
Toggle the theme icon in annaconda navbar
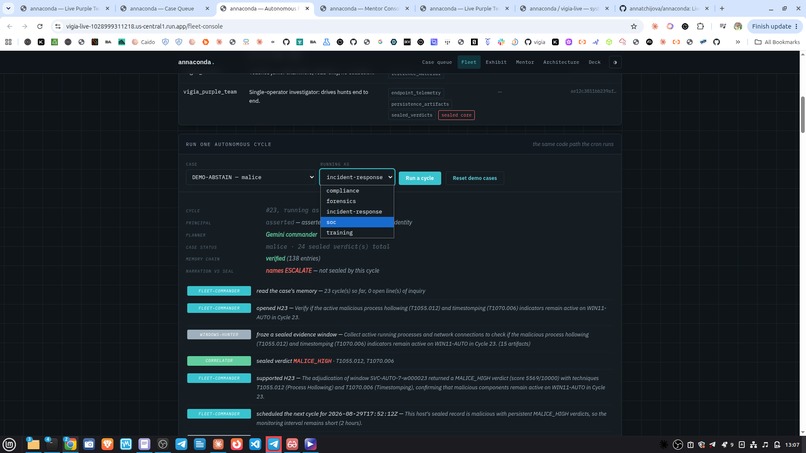pos(615,62)
